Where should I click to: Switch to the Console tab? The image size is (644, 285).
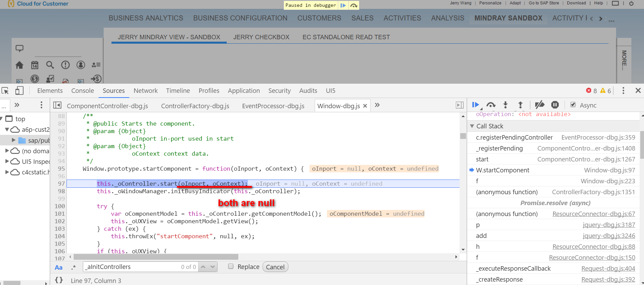point(83,90)
